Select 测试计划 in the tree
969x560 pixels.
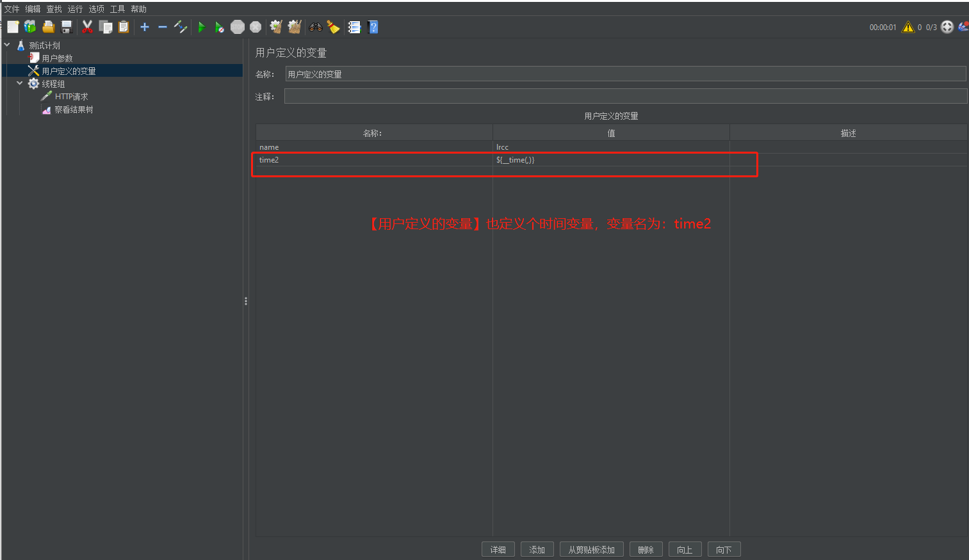(44, 45)
